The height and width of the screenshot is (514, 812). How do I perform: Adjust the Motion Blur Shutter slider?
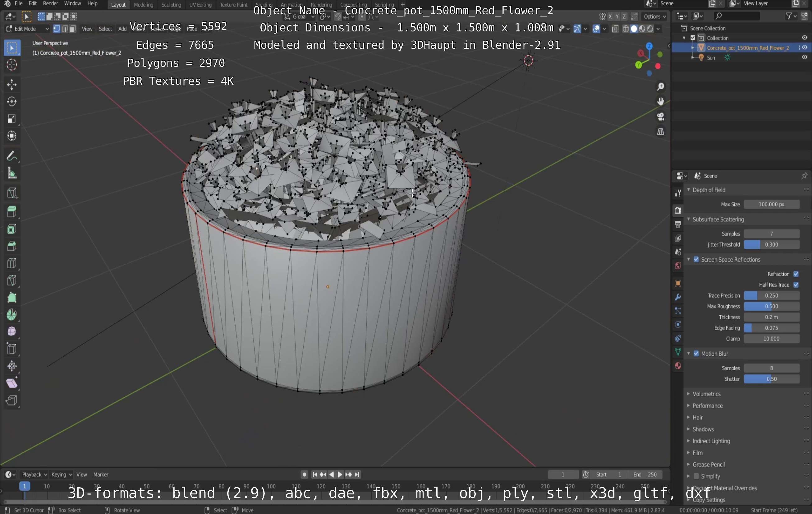[x=771, y=379]
